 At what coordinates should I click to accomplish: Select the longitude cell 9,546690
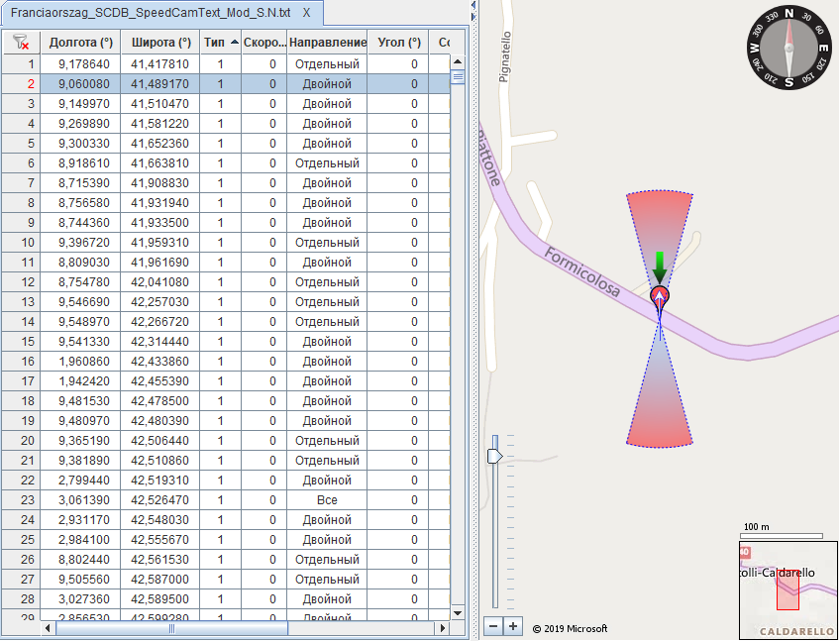point(80,302)
